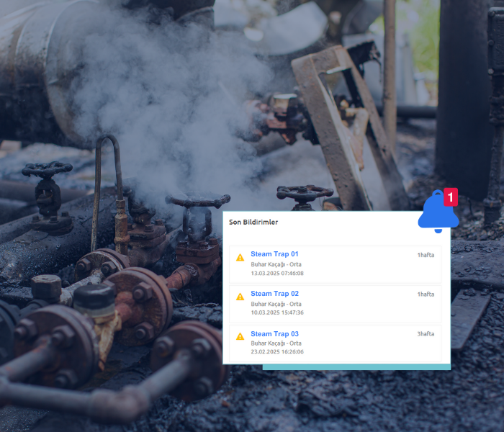
Task: Select Buhar Kaçağı - Orta under Steam Trap 01
Action: pos(276,264)
